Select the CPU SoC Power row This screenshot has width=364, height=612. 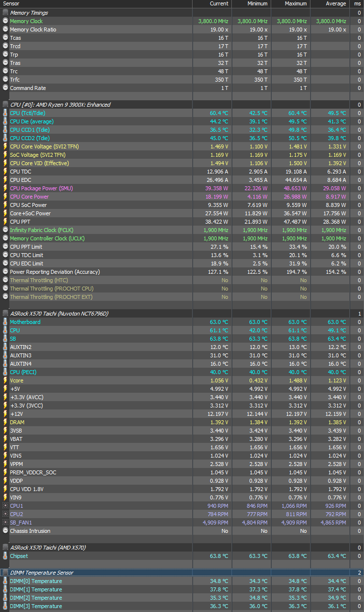182,205
